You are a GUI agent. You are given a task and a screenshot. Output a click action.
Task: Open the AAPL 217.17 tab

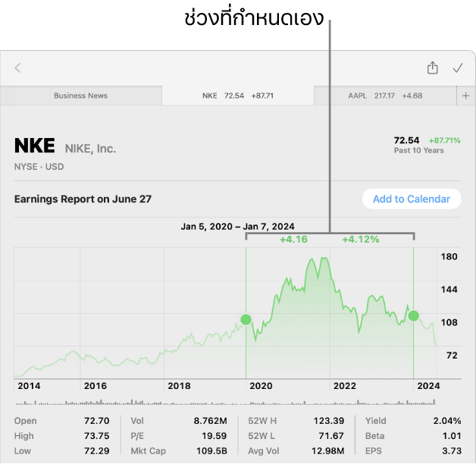coord(385,96)
